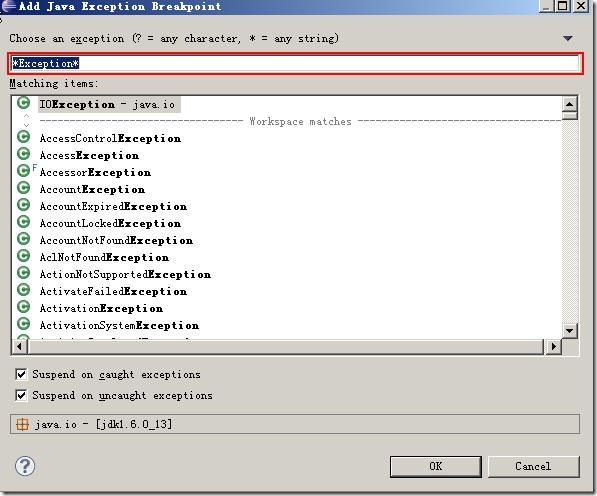Click the class icon beside AccountLockedException
Image resolution: width=597 pixels, height=496 pixels.
click(x=24, y=222)
